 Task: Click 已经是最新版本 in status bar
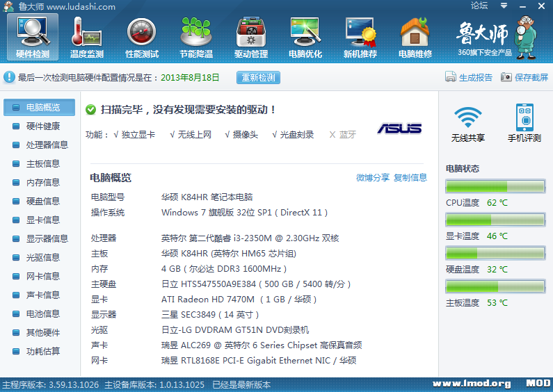tap(241, 384)
